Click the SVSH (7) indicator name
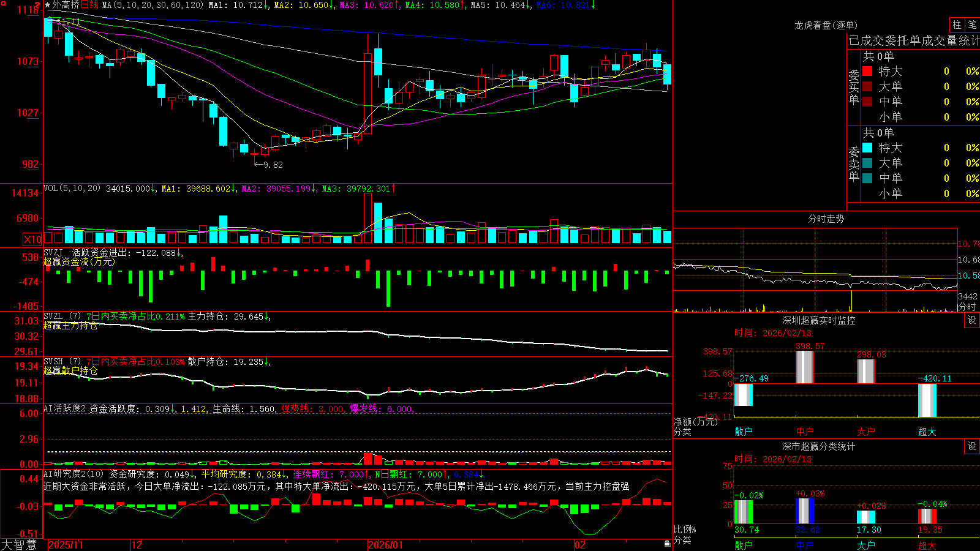Image resolution: width=980 pixels, height=551 pixels. (62, 362)
